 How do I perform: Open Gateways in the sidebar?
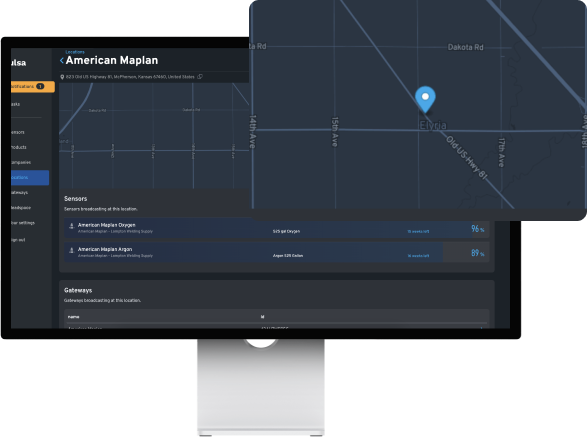point(19,192)
